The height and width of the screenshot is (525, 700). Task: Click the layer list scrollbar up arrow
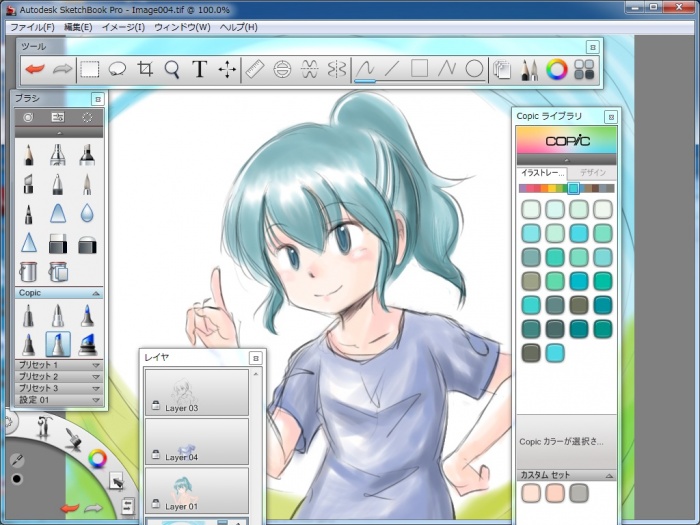(256, 374)
